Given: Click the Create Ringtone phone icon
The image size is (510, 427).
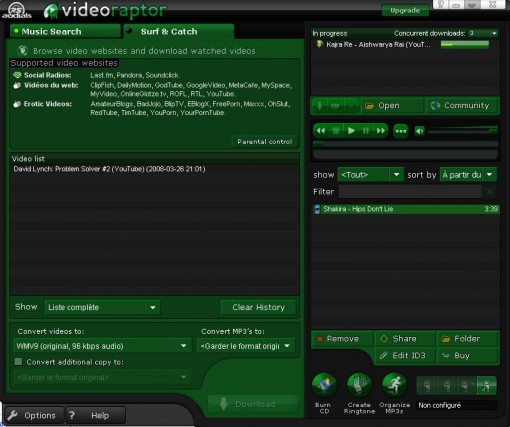Looking at the screenshot, I should tap(359, 385).
